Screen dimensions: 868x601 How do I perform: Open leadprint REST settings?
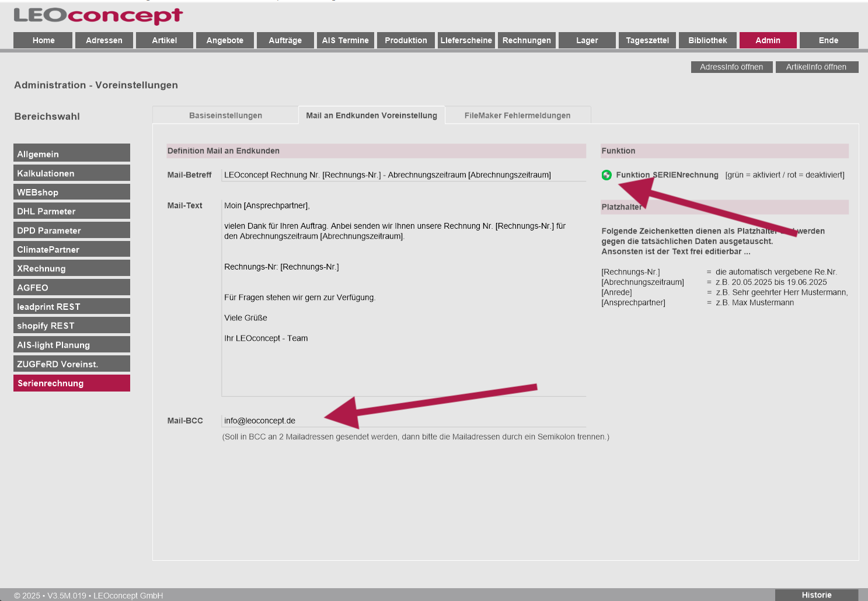pos(72,306)
